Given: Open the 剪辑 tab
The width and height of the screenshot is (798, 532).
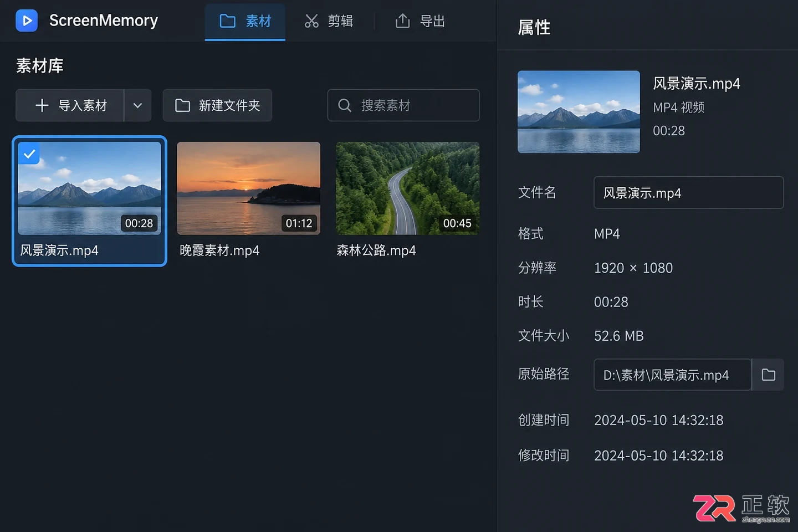Looking at the screenshot, I should tap(329, 21).
